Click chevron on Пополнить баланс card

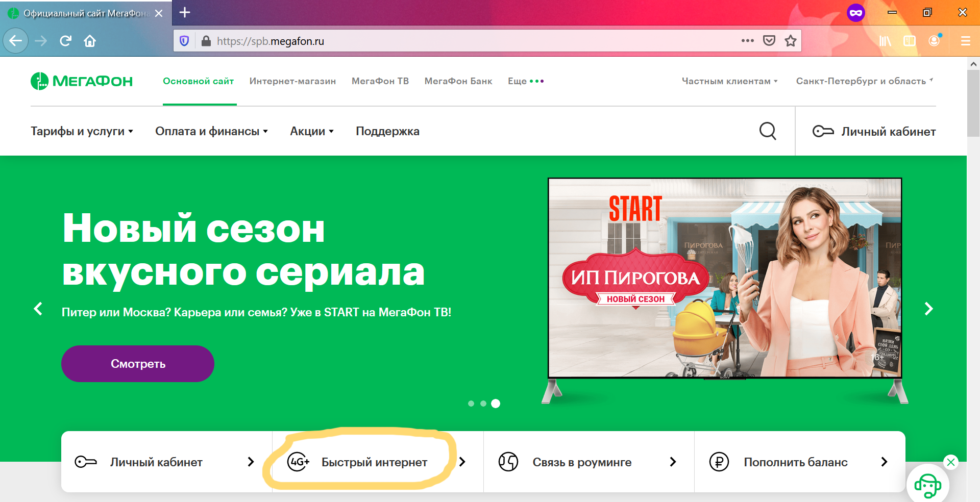[884, 462]
